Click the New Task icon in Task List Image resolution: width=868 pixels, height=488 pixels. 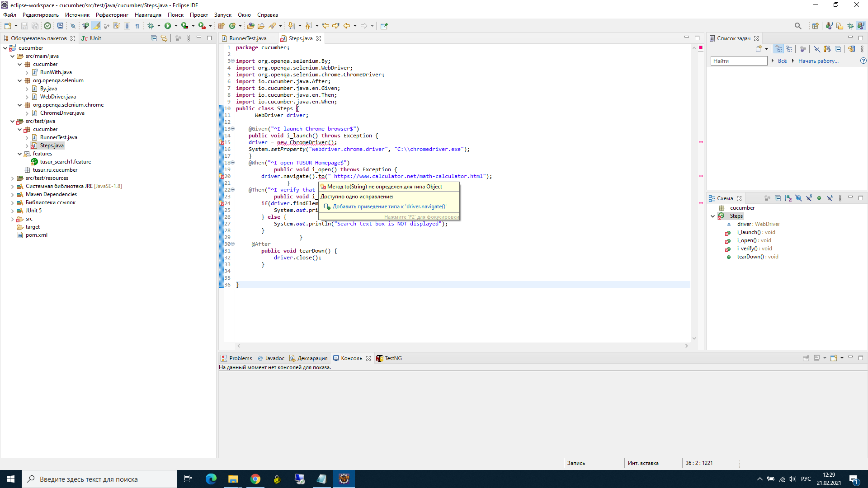click(x=759, y=49)
